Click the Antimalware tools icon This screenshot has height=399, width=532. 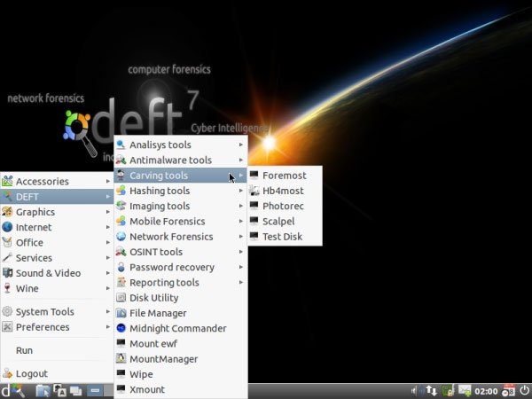pyautogui.click(x=121, y=160)
